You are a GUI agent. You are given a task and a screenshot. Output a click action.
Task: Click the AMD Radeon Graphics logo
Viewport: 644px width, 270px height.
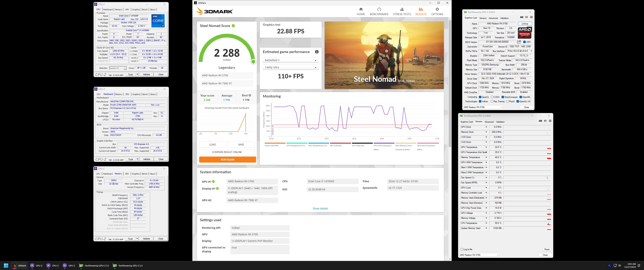[525, 33]
